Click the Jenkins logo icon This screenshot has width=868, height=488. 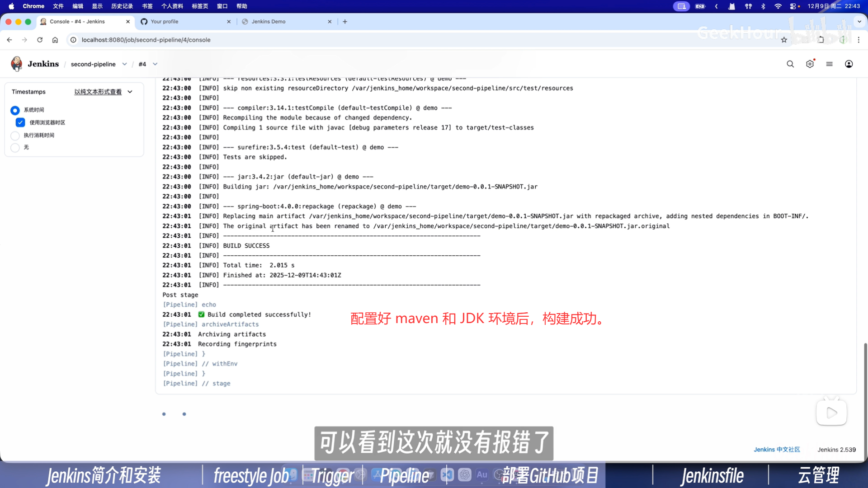pos(17,64)
